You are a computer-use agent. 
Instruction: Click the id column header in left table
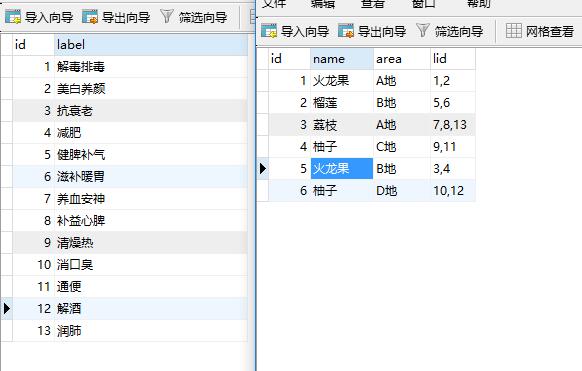[33, 45]
